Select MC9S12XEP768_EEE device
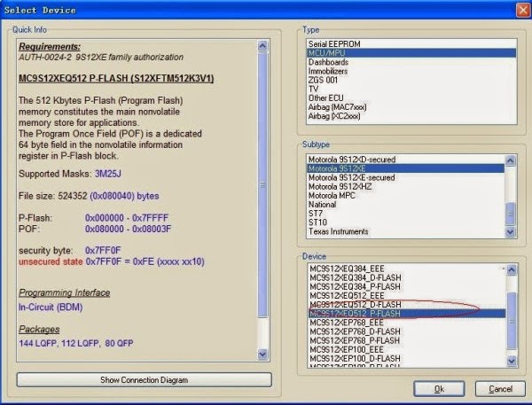This screenshot has height=405, width=532. click(x=407, y=323)
